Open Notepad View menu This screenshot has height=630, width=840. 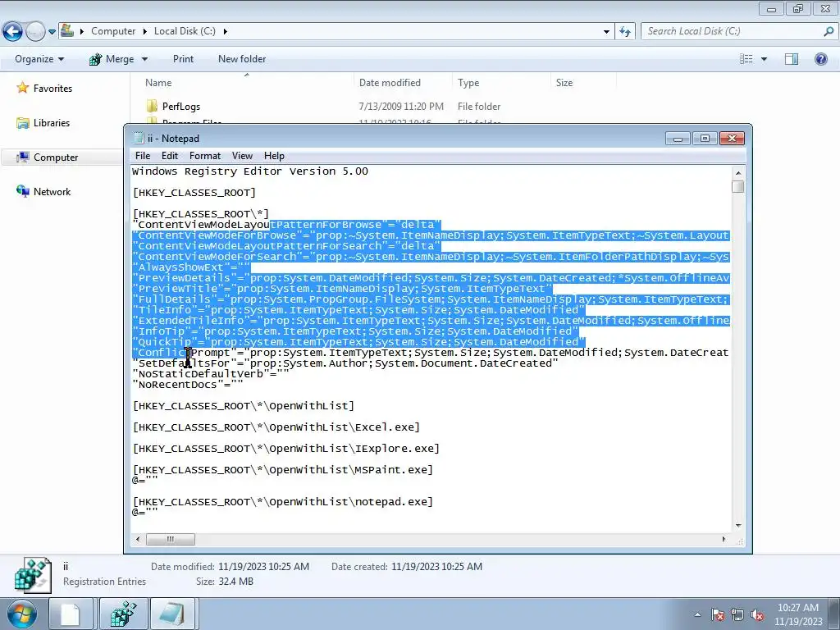click(242, 156)
